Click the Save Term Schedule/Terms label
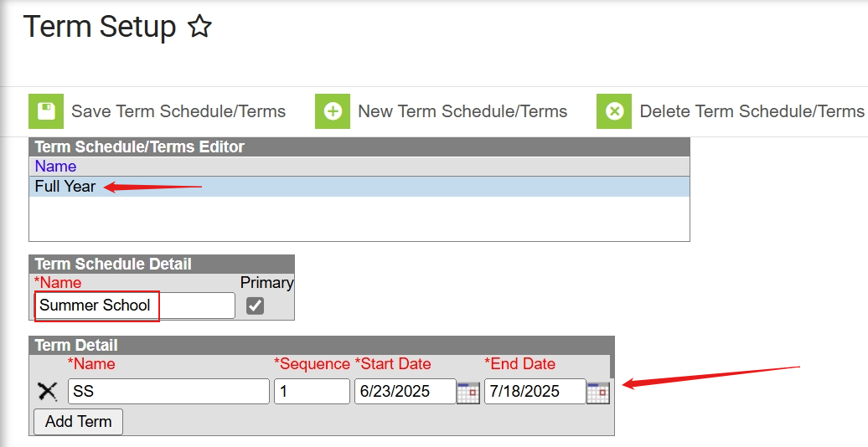The width and height of the screenshot is (868, 447). point(178,111)
